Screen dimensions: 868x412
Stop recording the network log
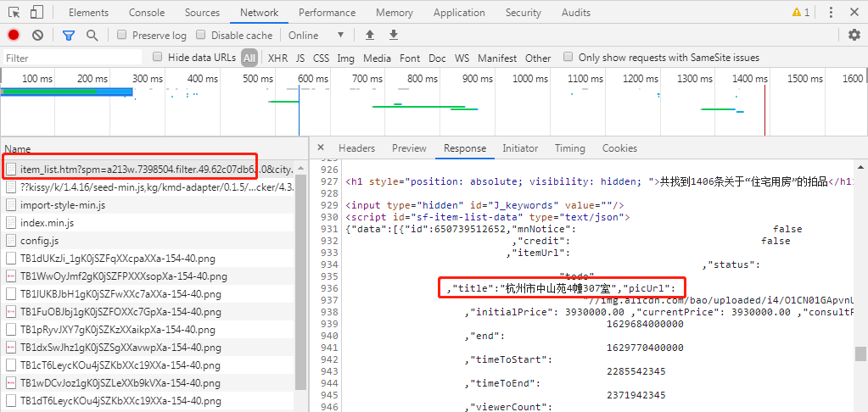pos(14,36)
